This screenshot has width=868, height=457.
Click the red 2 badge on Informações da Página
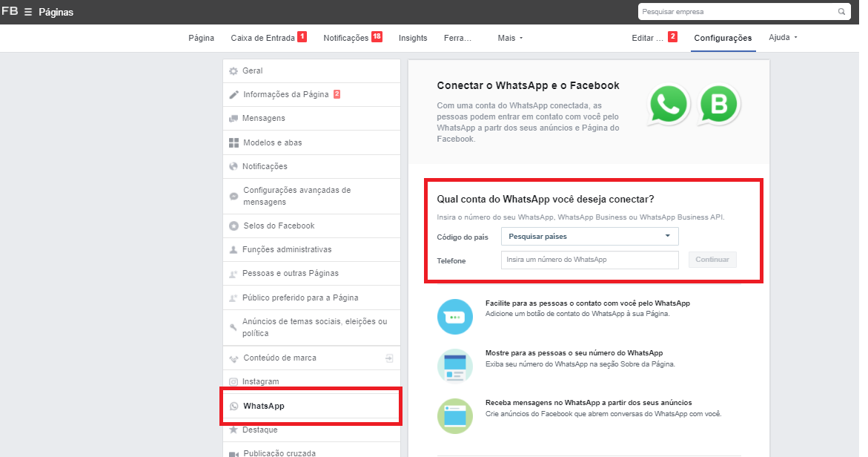(x=337, y=94)
